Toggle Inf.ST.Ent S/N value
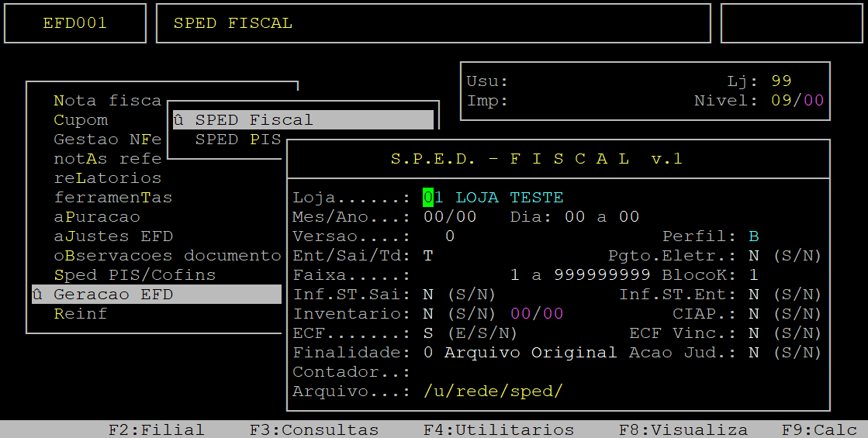This screenshot has width=868, height=438. (753, 295)
